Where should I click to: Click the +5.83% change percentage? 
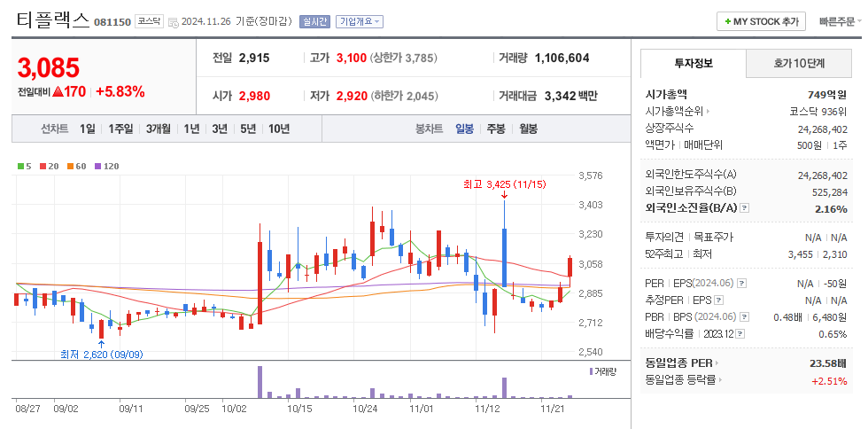[120, 92]
